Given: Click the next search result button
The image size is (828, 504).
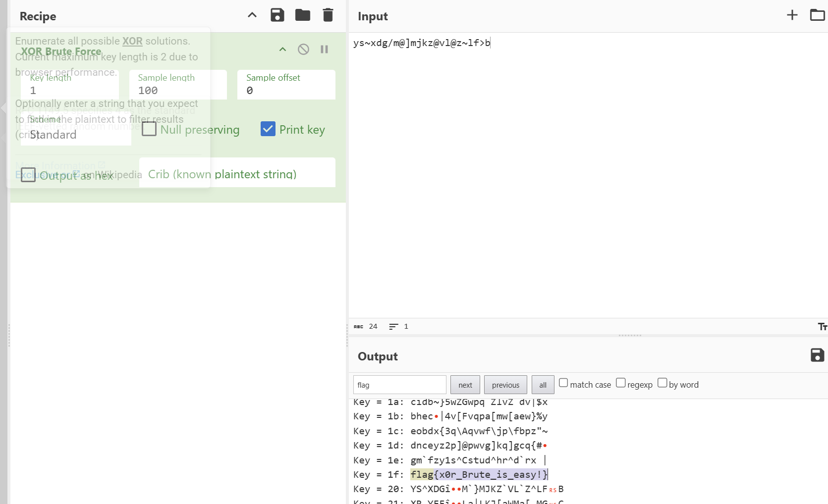Looking at the screenshot, I should [465, 385].
